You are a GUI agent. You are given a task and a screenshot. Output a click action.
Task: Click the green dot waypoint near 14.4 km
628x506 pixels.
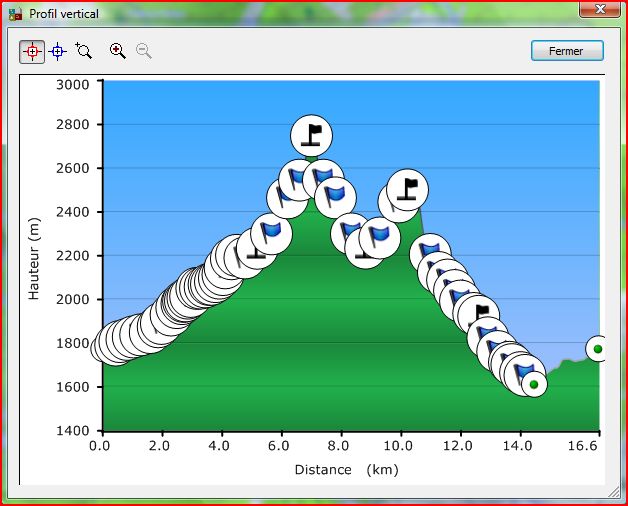tap(534, 384)
